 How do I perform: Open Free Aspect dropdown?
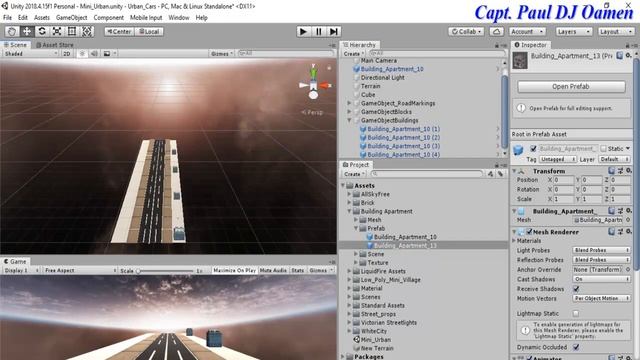click(80, 270)
